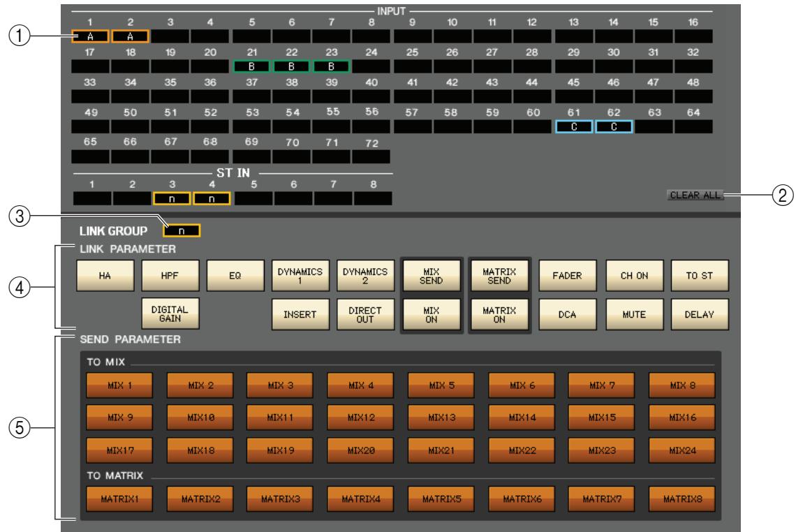Select MIX22 send button
This screenshot has width=796, height=532.
coord(522,450)
